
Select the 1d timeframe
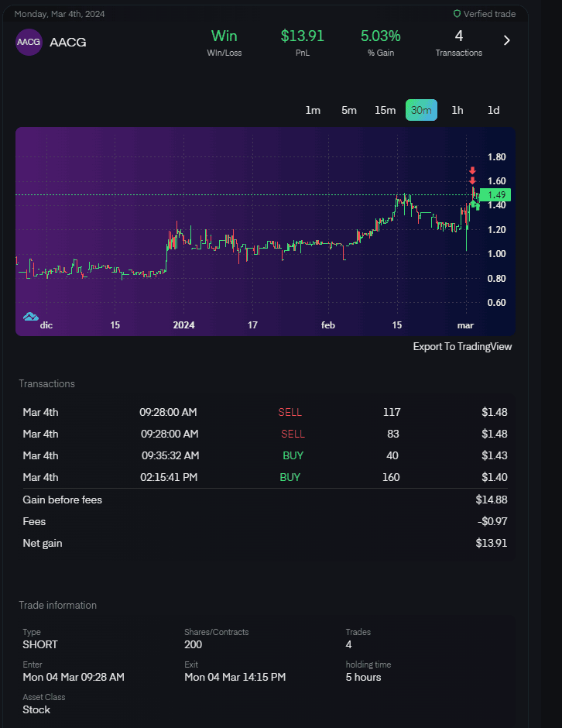tap(493, 110)
